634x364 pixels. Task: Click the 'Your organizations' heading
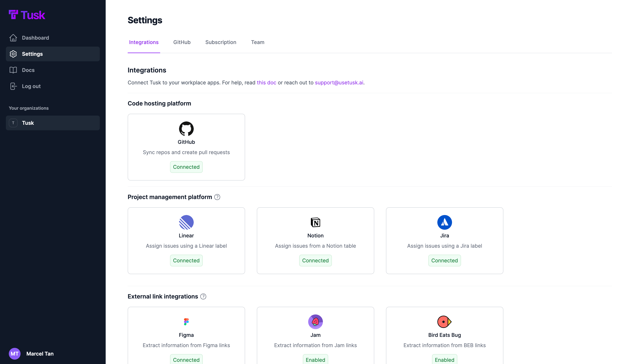tap(29, 108)
